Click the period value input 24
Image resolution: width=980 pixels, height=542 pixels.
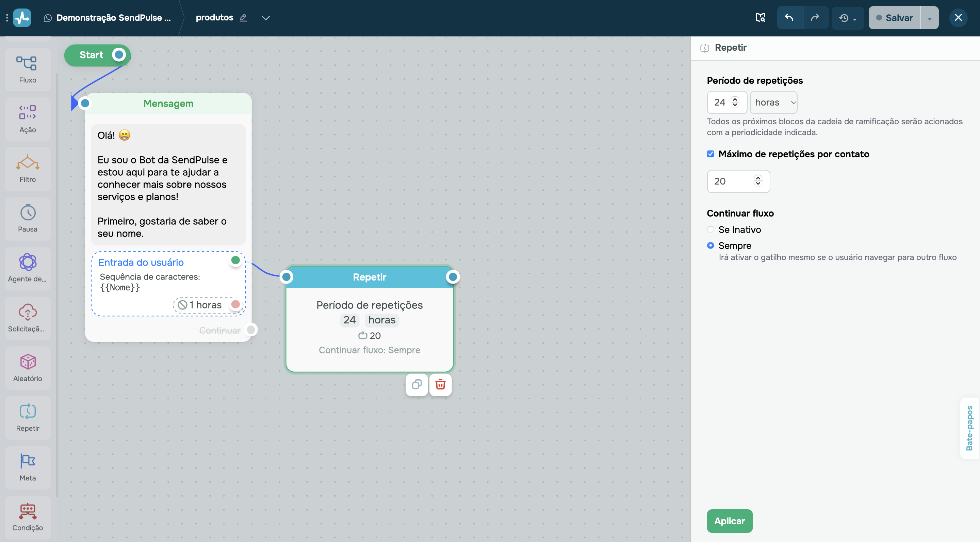point(727,102)
